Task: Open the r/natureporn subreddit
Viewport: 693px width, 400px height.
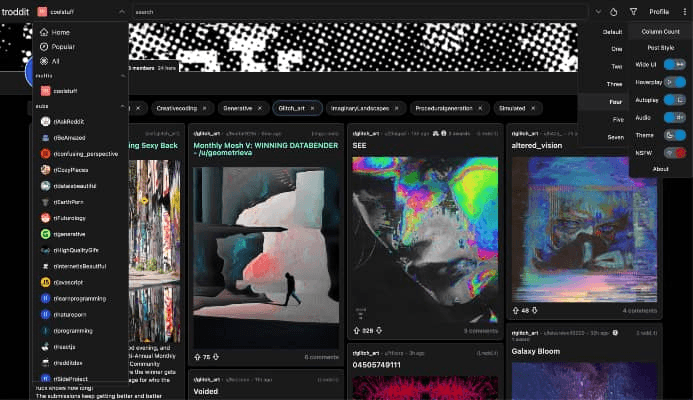Action: click(x=64, y=315)
